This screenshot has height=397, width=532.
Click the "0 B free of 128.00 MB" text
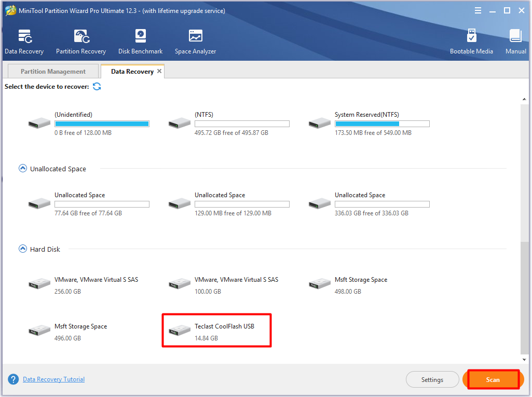pyautogui.click(x=83, y=133)
